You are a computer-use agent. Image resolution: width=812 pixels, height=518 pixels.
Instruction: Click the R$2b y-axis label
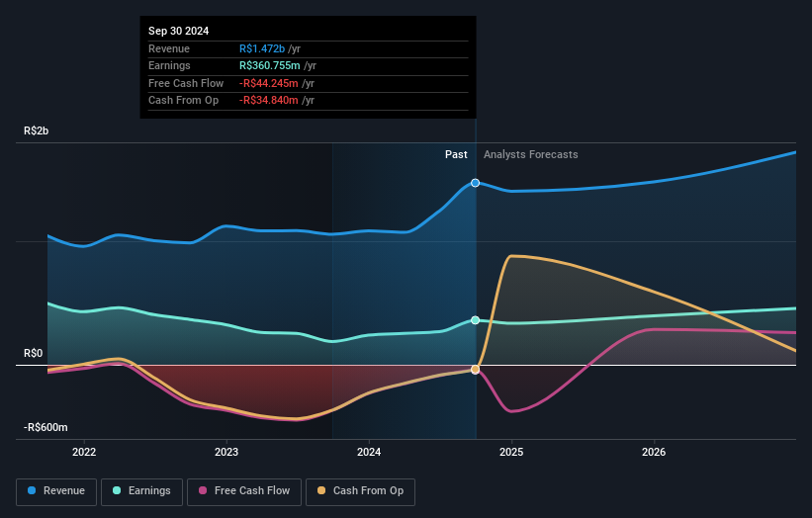37,130
